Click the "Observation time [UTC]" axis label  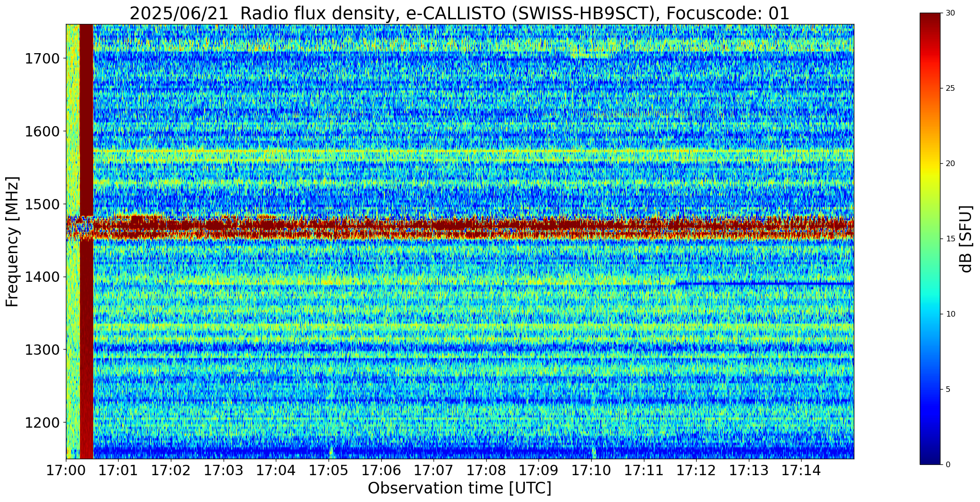tap(459, 488)
